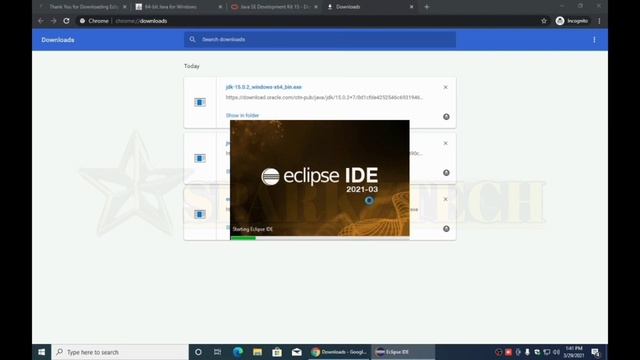The height and width of the screenshot is (360, 640).
Task: Close the Java SE Development Kit tab
Action: (316, 7)
